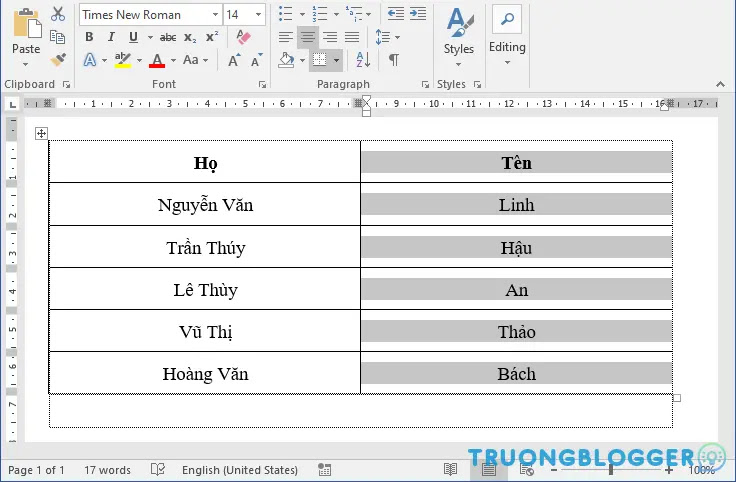Screen dimensions: 736x482
Task: Apply yellow text highlight color
Action: 123,60
